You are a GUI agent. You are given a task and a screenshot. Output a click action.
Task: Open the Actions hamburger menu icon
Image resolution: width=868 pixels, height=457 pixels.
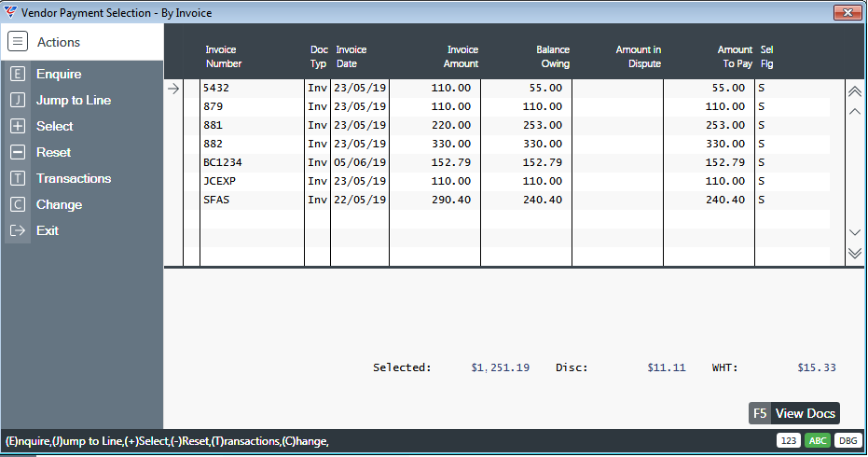click(x=18, y=42)
